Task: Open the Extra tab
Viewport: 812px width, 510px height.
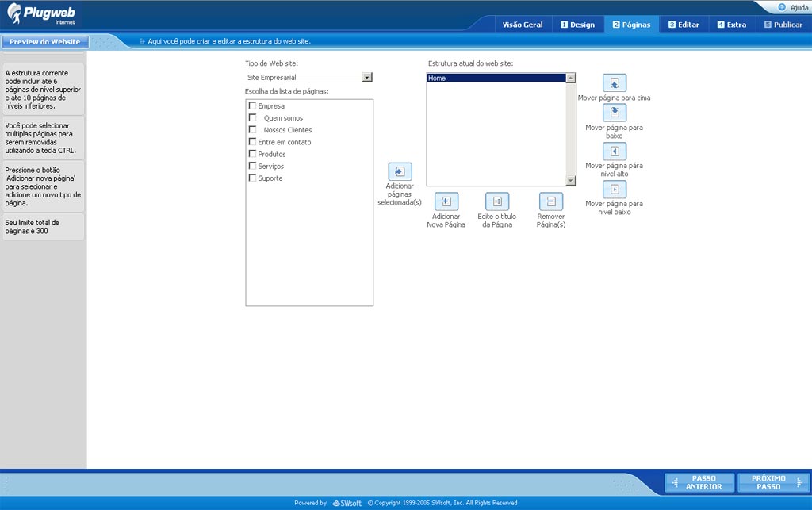Action: pos(732,25)
